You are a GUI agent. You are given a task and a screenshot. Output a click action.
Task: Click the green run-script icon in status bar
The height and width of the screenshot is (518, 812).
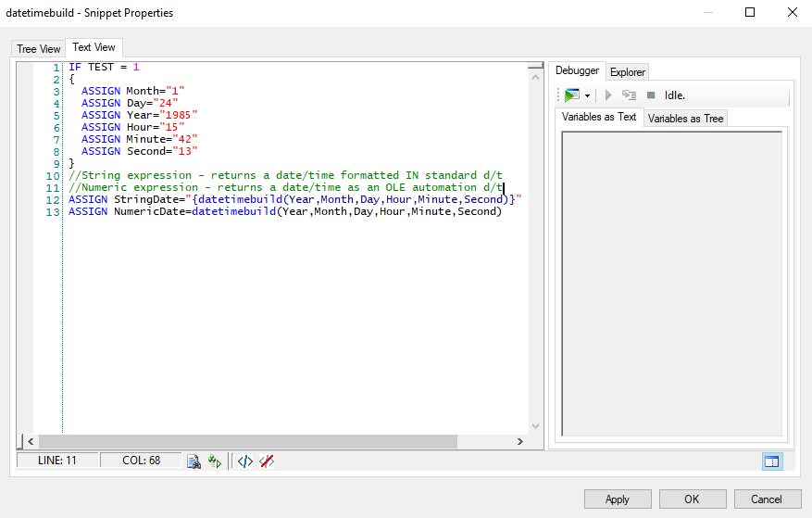[x=215, y=461]
